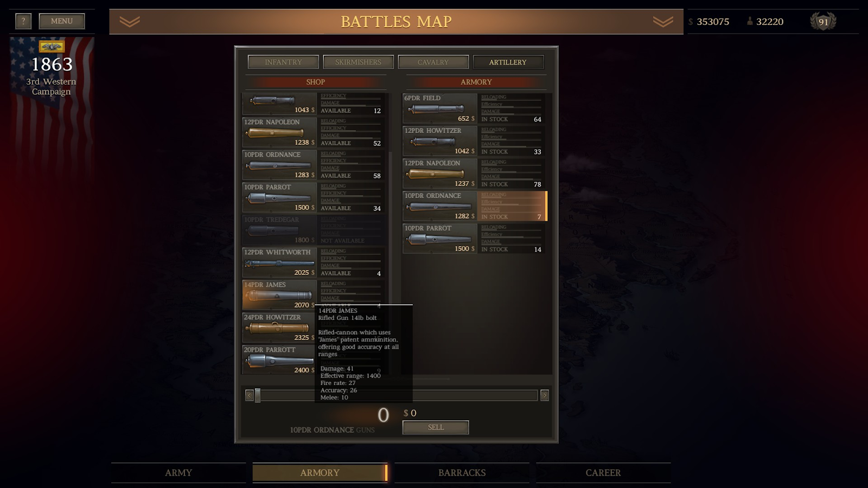Expand the right Battles Map chevron
This screenshot has height=488, width=868.
[x=663, y=22]
